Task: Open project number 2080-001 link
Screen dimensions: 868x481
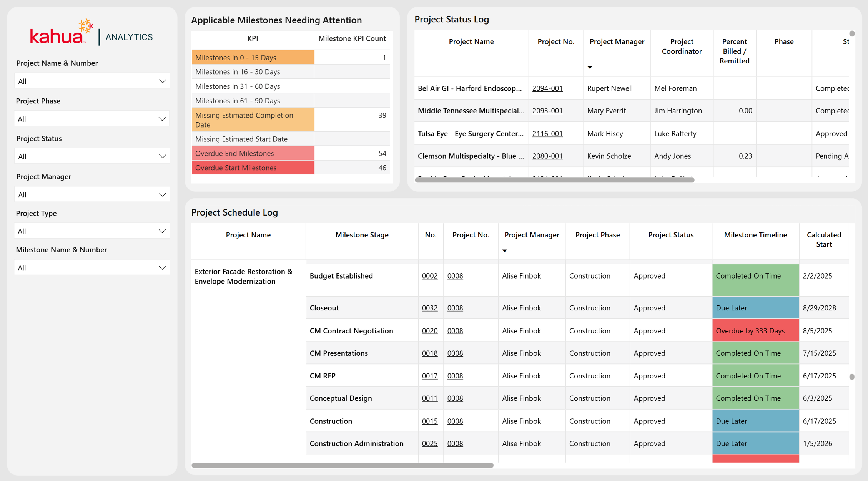Action: [547, 156]
